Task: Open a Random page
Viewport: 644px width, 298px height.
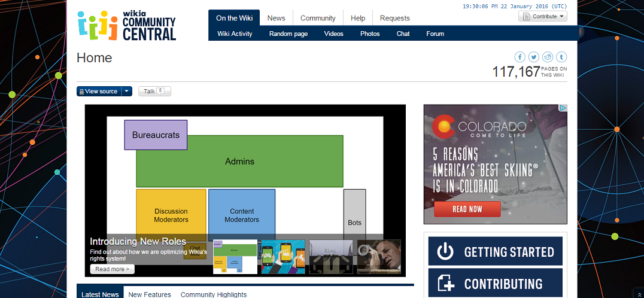Action: [x=288, y=34]
